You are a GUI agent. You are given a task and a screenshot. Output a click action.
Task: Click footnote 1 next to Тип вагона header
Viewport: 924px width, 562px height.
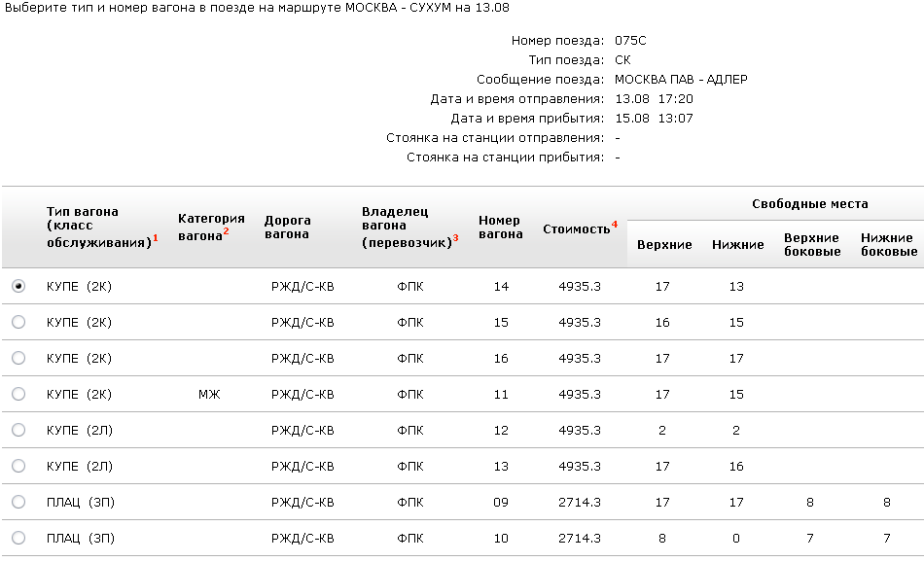coord(156,238)
